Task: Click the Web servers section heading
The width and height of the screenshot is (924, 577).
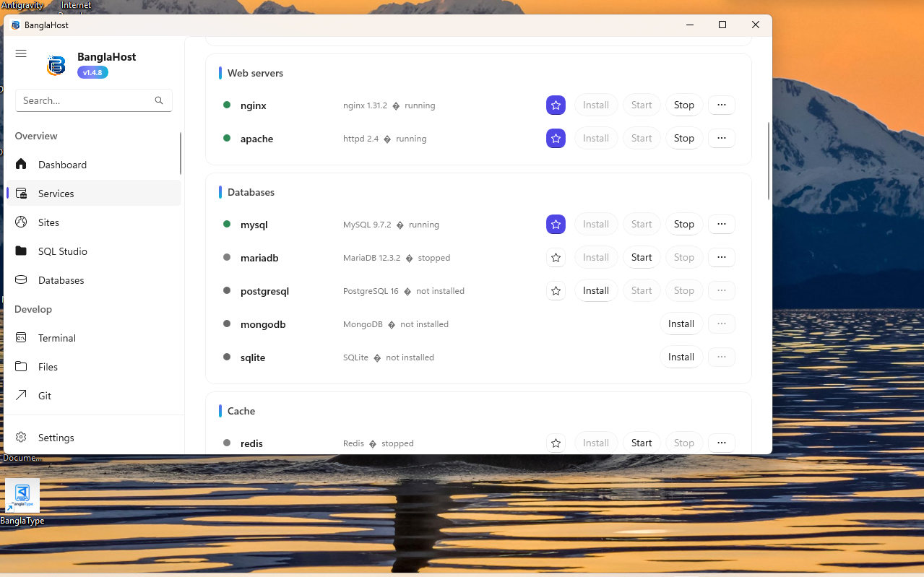Action: [x=255, y=73]
